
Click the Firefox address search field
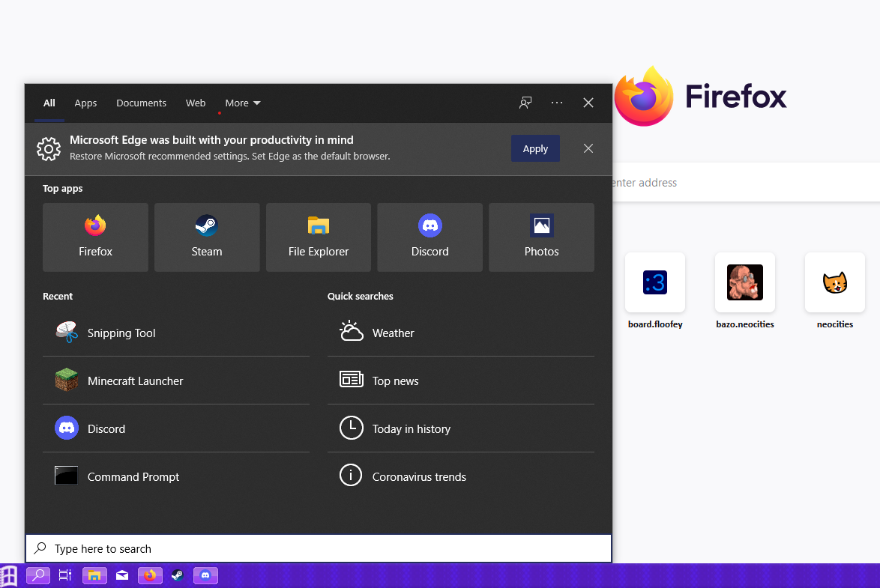[747, 182]
